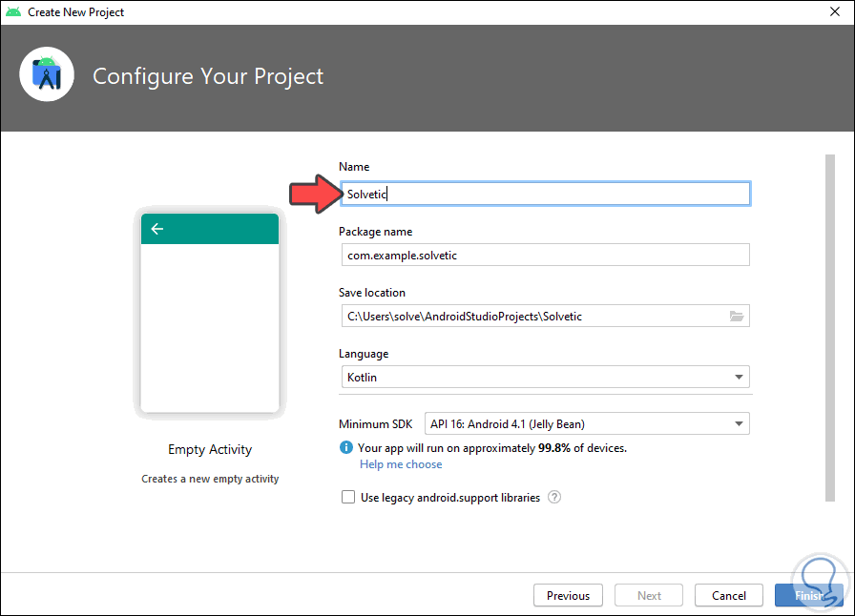Click the info icon near device percentage
The width and height of the screenshot is (855, 616).
point(345,447)
